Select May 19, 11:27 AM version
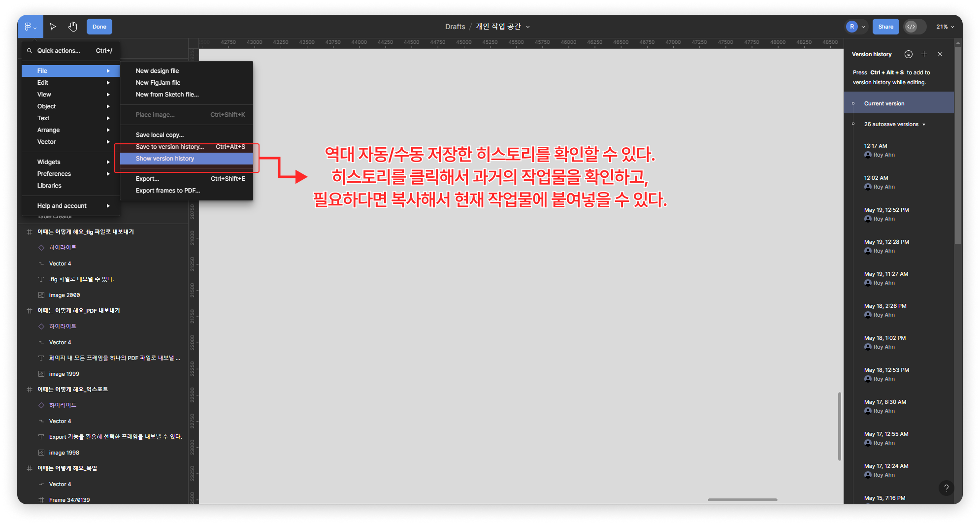This screenshot has width=980, height=524. coord(899,278)
